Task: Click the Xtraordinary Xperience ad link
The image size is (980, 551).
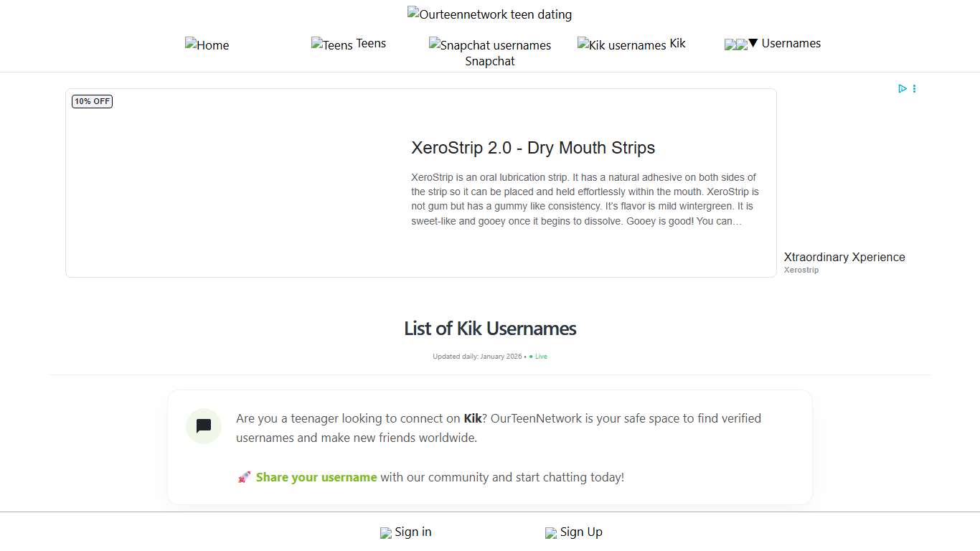Action: pyautogui.click(x=844, y=257)
